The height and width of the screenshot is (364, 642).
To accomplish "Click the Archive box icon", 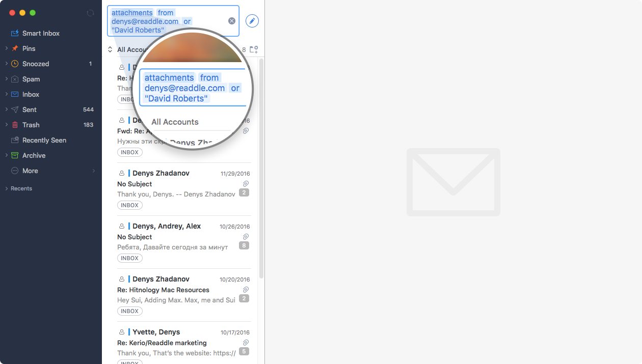I will 15,155.
